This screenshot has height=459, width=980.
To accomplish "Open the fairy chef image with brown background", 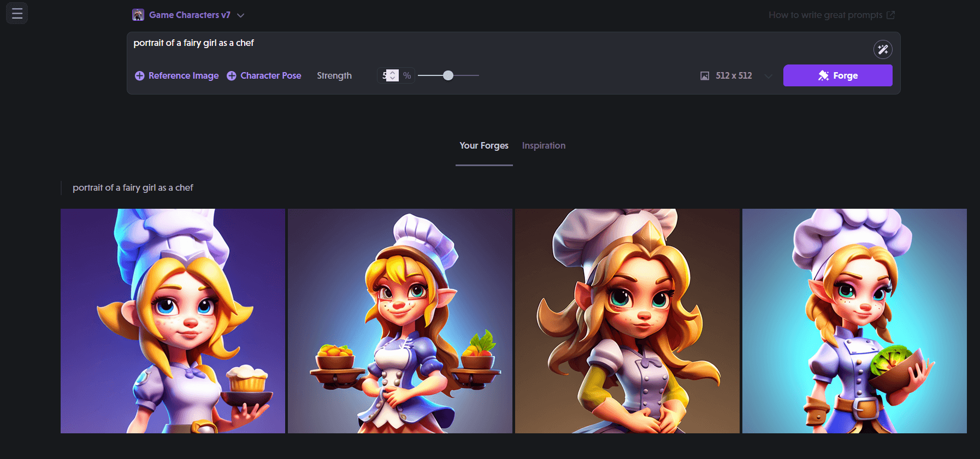I will 627,321.
